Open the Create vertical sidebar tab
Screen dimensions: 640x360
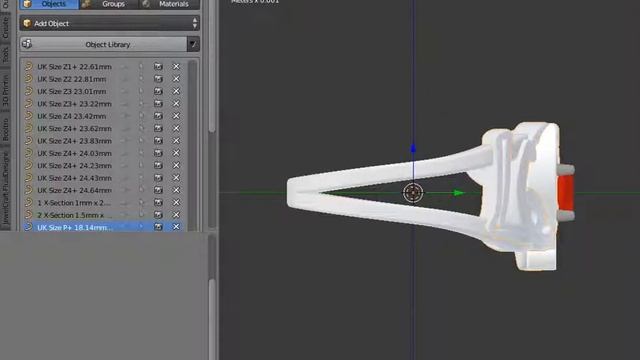click(x=5, y=28)
